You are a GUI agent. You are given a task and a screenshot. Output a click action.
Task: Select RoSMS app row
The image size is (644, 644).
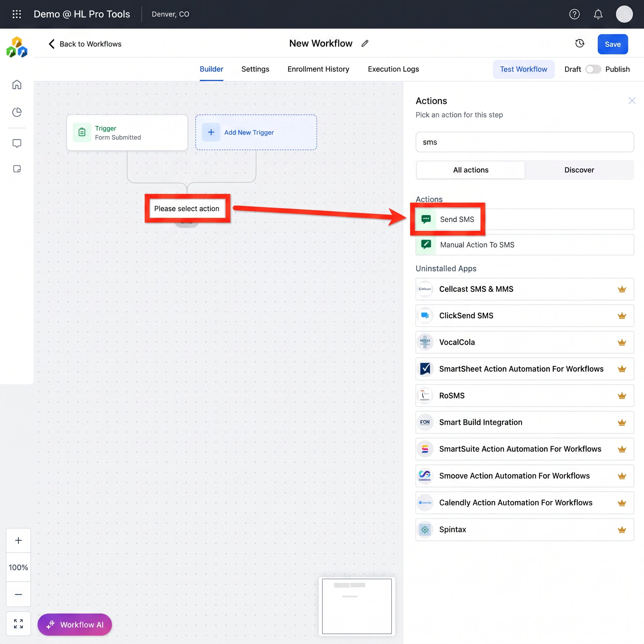525,395
